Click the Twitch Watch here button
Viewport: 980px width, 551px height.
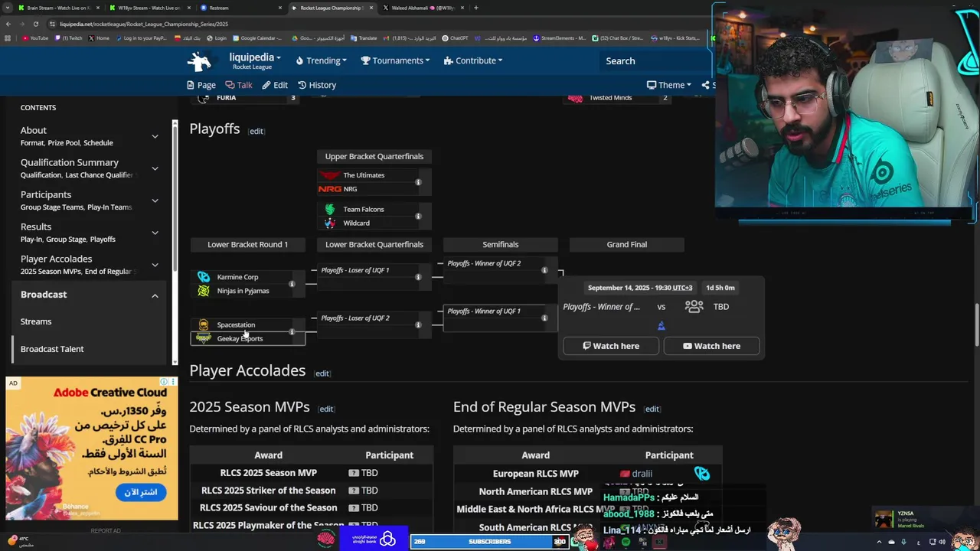pyautogui.click(x=611, y=346)
